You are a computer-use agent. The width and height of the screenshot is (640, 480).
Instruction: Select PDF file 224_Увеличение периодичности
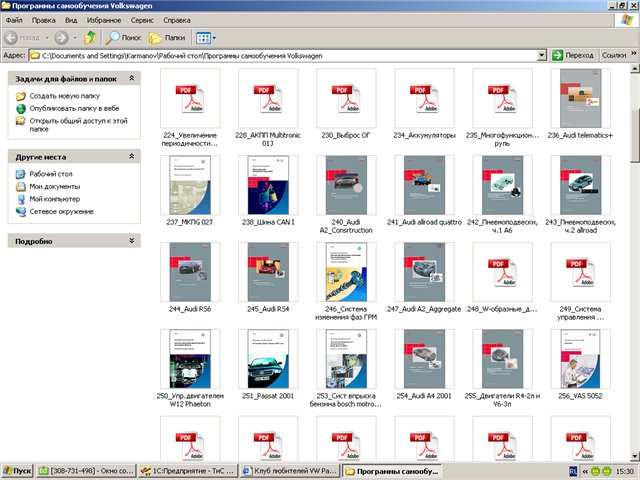click(190, 98)
